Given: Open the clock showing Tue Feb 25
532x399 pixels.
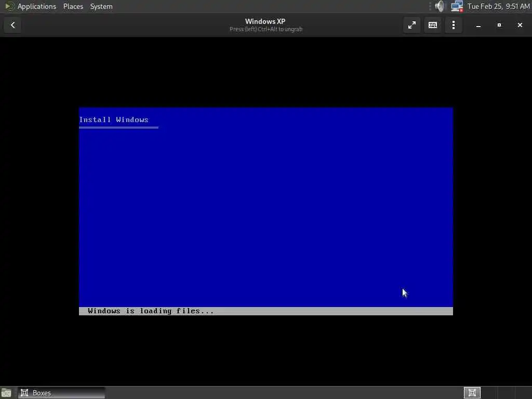Looking at the screenshot, I should click(x=498, y=6).
